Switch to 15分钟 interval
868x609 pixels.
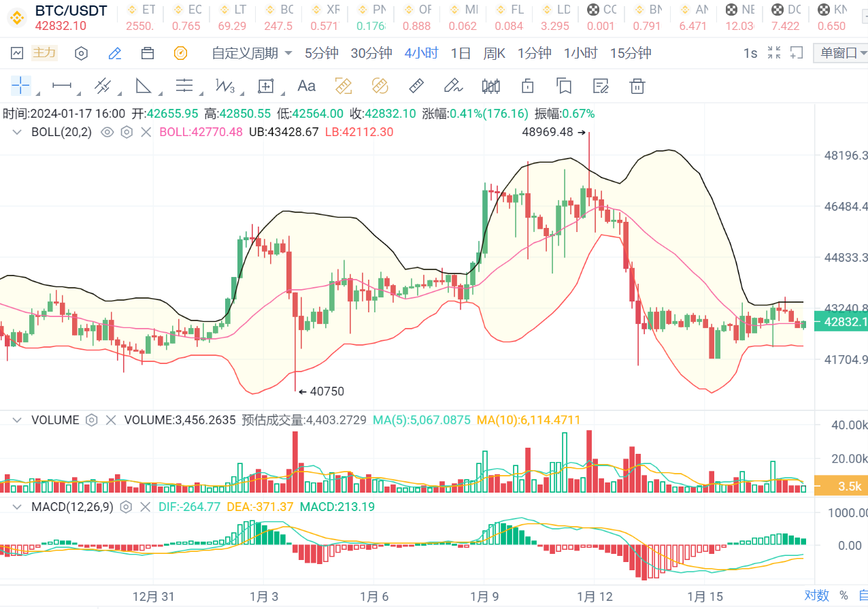[631, 53]
